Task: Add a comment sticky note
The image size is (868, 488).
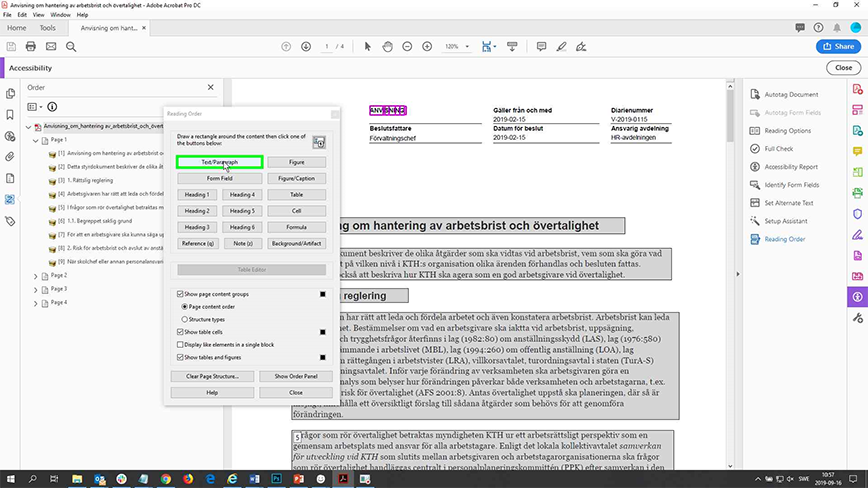Action: coord(541,46)
